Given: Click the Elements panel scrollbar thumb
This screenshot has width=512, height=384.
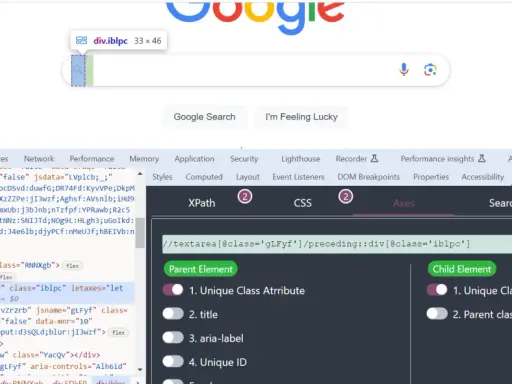Looking at the screenshot, I should coord(140,233).
